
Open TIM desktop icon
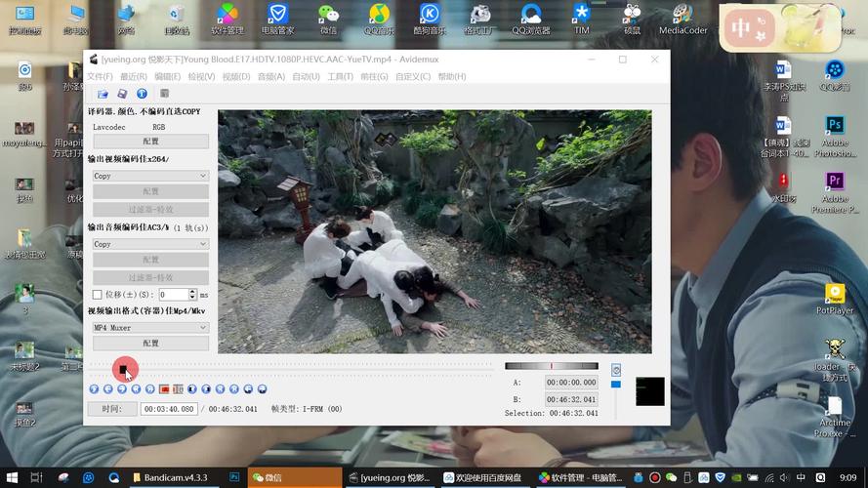point(581,20)
